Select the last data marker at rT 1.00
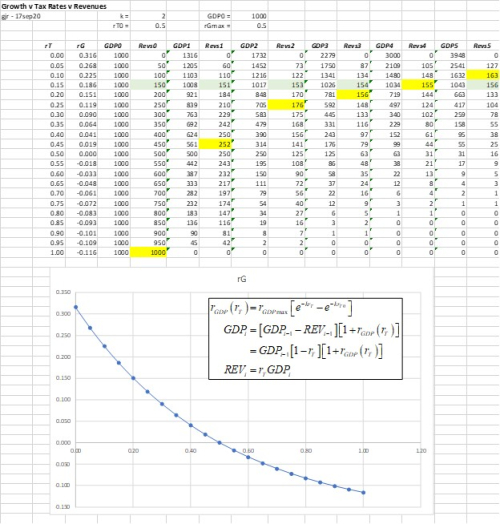 pos(363,492)
